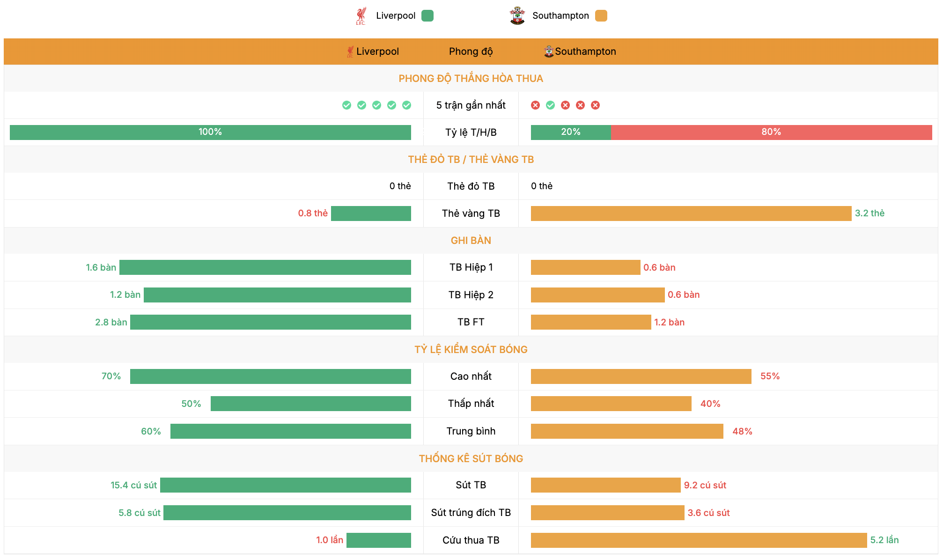Viewport: 943px width, 560px height.
Task: Click Southampton's third form icon (red loss)
Action: click(x=566, y=105)
